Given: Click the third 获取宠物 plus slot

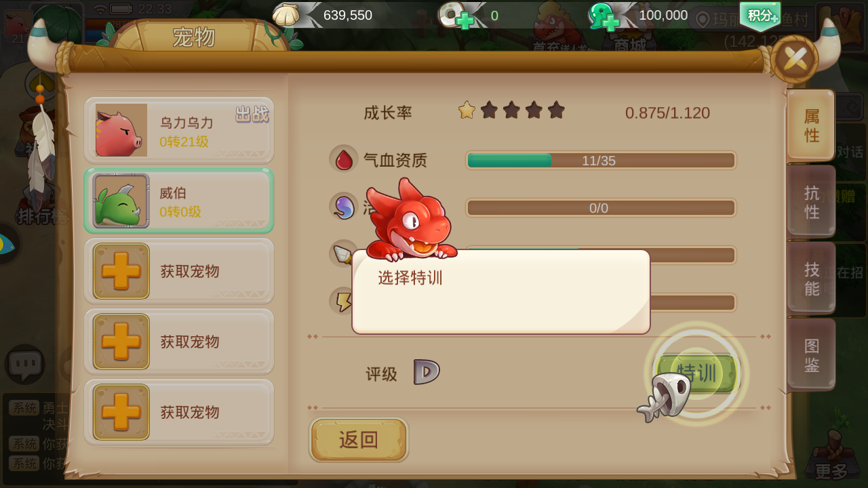Looking at the screenshot, I should click(179, 412).
